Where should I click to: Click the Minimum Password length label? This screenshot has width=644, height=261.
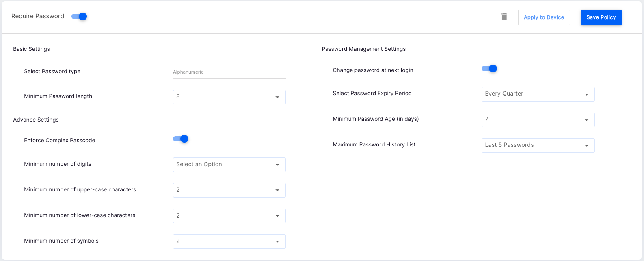pyautogui.click(x=58, y=96)
